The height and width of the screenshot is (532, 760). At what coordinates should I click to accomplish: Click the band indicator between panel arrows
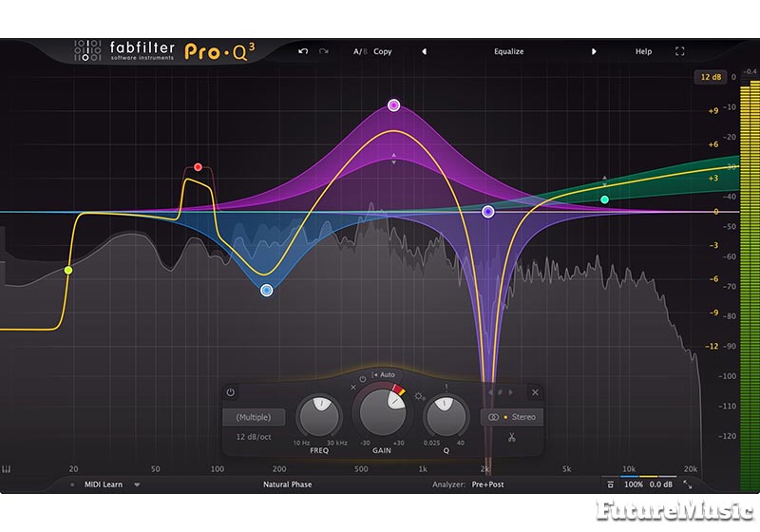click(x=501, y=392)
